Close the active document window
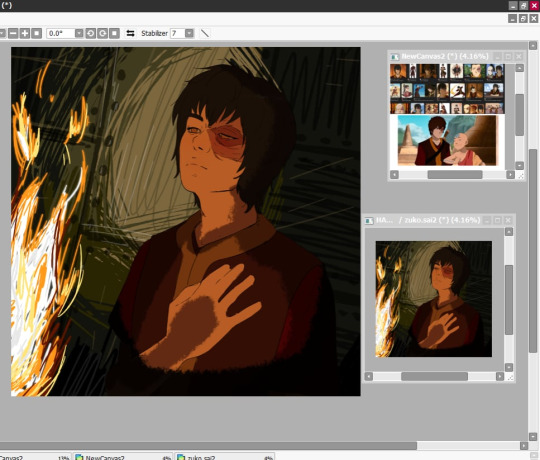540x460 pixels. (x=533, y=19)
